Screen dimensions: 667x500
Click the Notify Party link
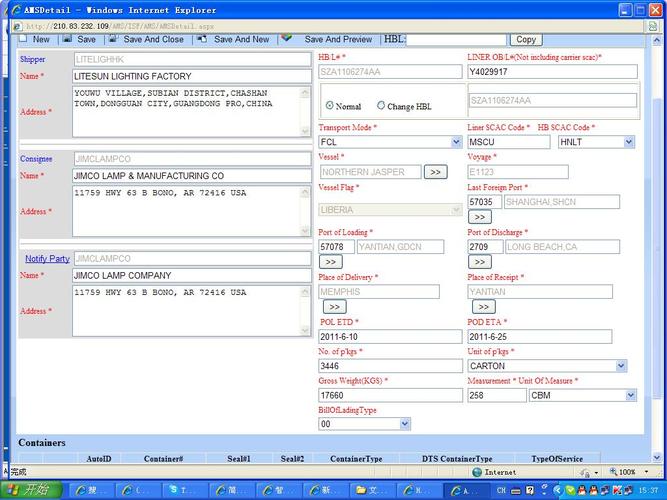[47, 259]
